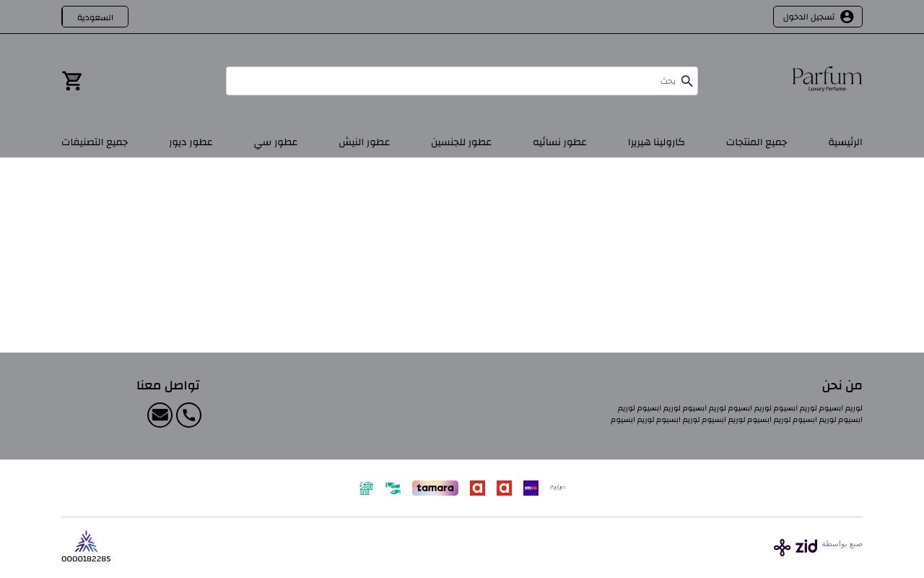Image resolution: width=924 pixels, height=578 pixels.
Task: Open جميع المنتجات menu item
Action: point(757,142)
